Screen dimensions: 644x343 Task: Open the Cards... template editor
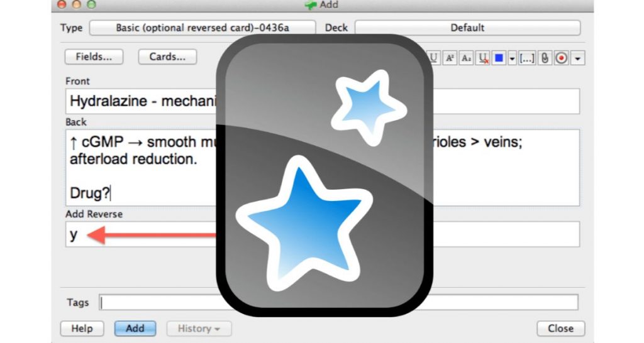[167, 57]
